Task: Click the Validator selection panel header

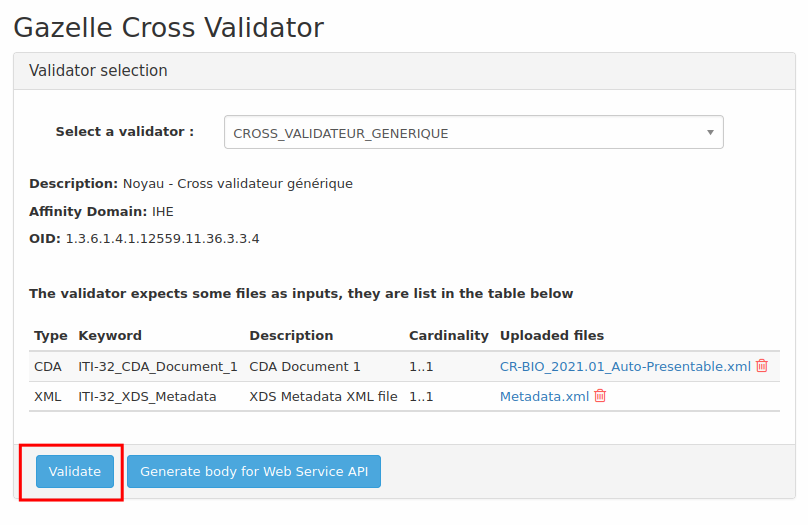Action: [98, 71]
